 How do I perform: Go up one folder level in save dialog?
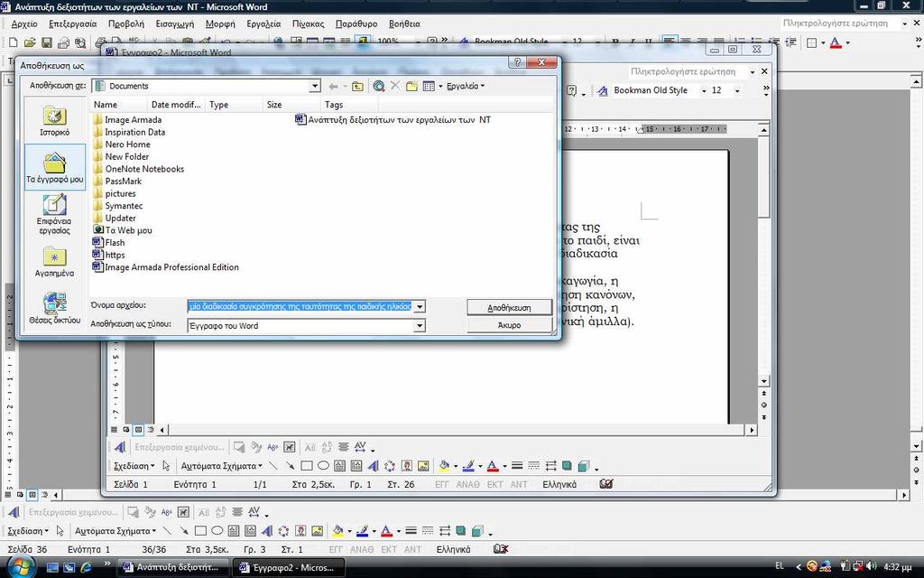[x=357, y=86]
